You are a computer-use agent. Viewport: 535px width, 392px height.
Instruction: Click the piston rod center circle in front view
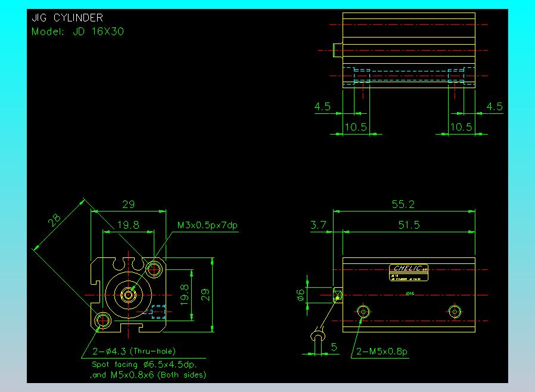128,295
